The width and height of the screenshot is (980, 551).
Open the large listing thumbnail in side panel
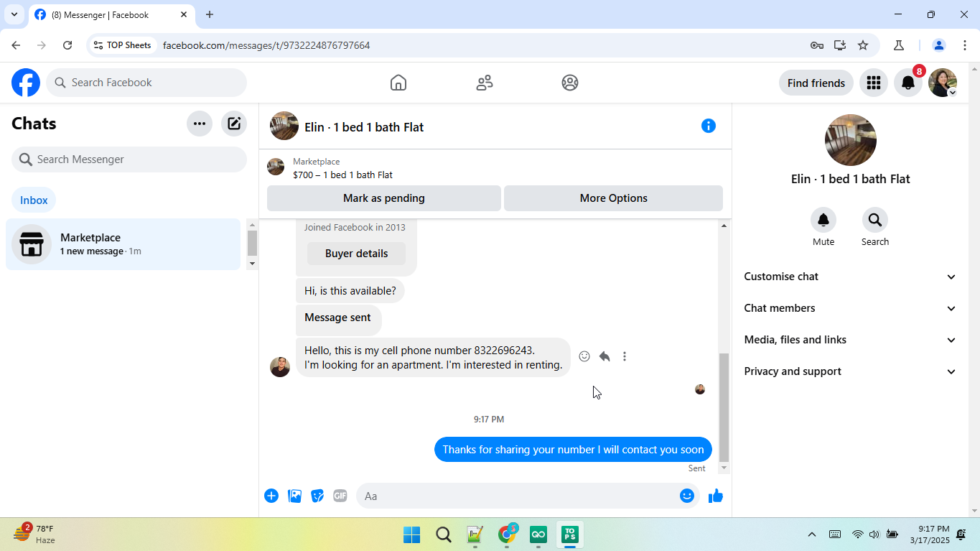click(851, 140)
